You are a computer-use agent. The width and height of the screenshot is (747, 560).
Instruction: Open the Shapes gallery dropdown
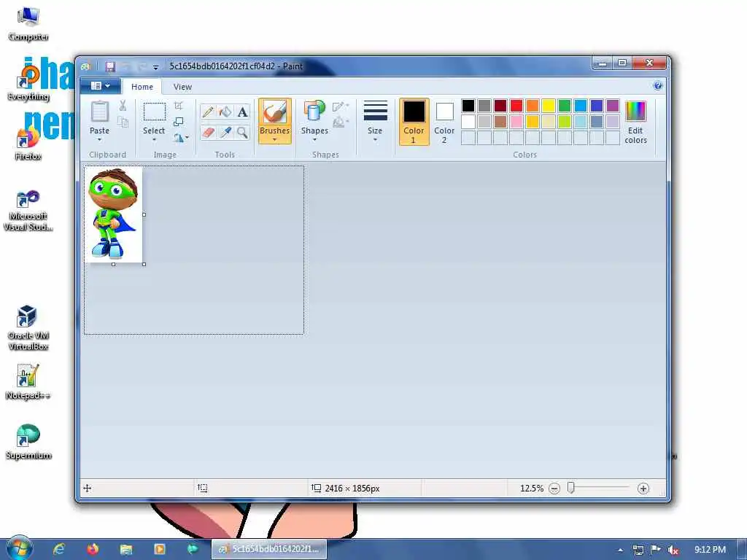314,139
